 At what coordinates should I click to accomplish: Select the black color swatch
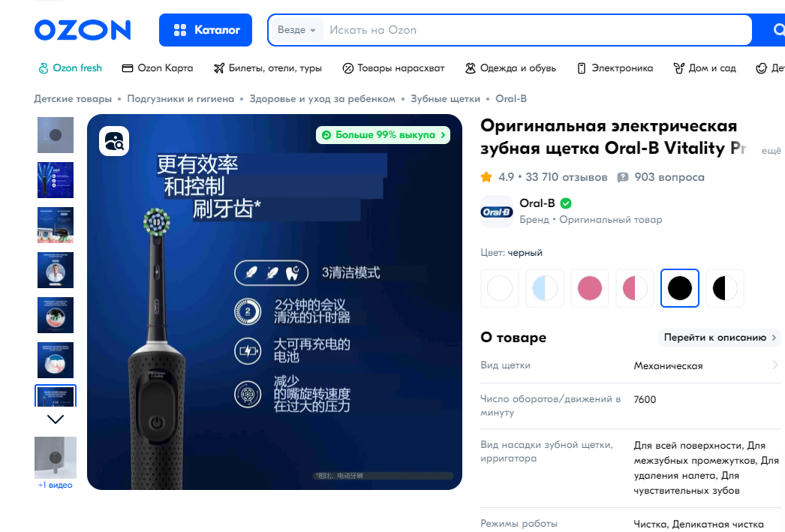click(x=680, y=288)
